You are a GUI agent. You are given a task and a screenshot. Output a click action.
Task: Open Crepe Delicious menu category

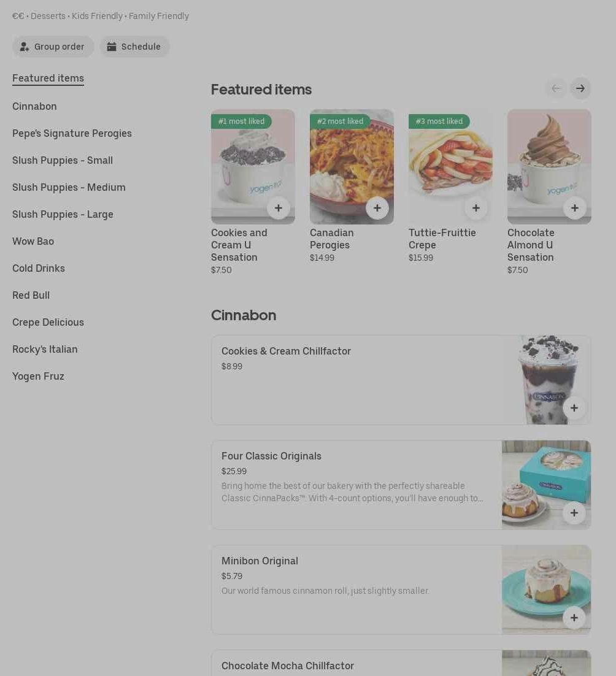pos(48,323)
